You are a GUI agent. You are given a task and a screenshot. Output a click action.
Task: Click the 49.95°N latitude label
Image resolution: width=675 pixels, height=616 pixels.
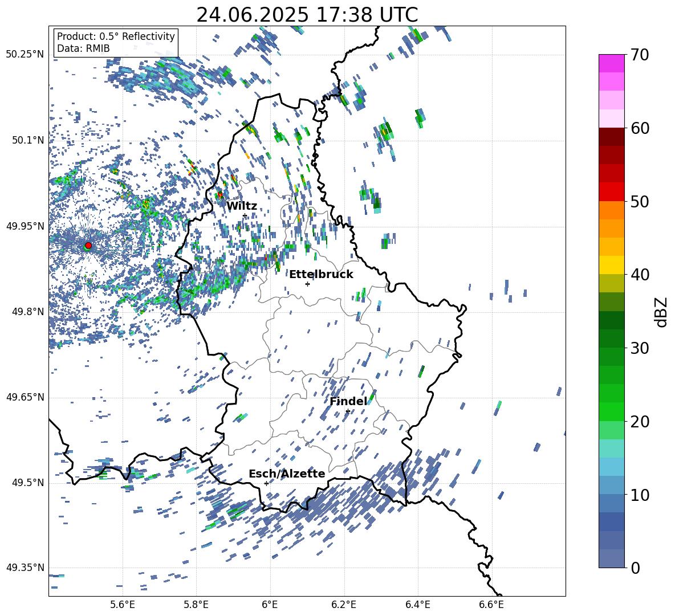click(x=25, y=226)
